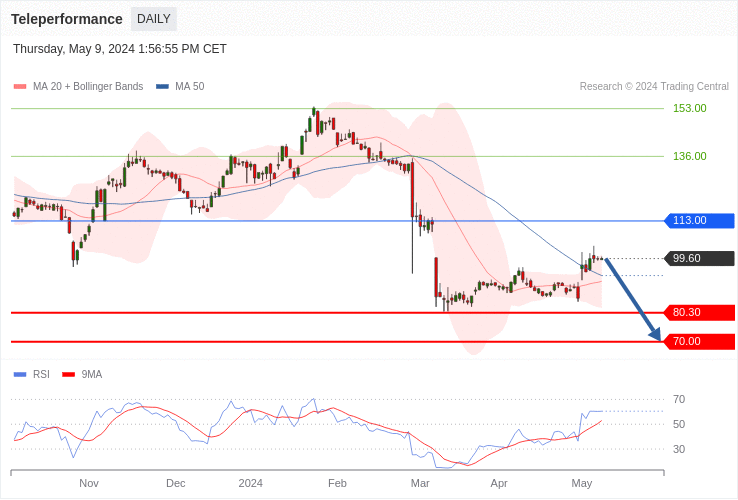This screenshot has width=738, height=500.
Task: Click the MA 20 + Bollinger Bands legend swatch
Action: (x=20, y=87)
